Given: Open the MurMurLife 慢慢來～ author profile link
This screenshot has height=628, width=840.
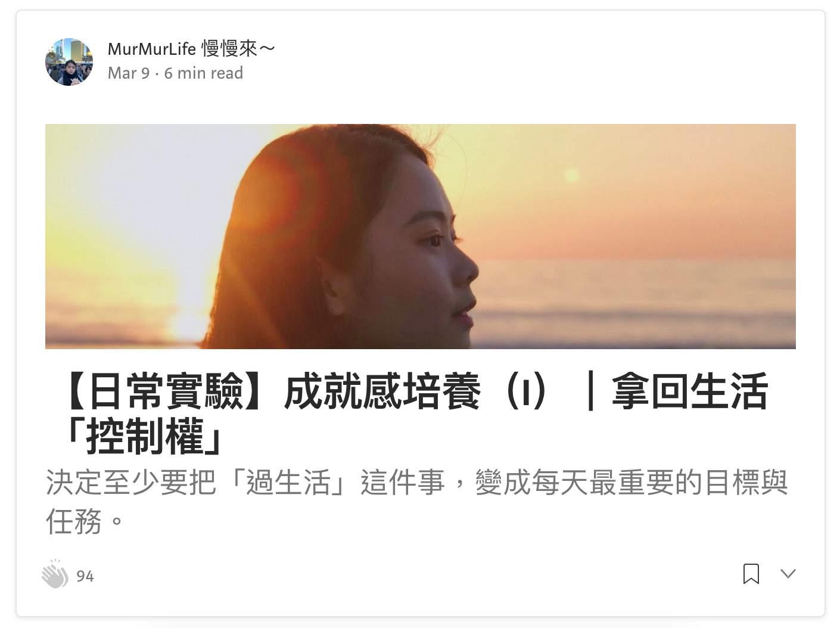Looking at the screenshot, I should (192, 49).
